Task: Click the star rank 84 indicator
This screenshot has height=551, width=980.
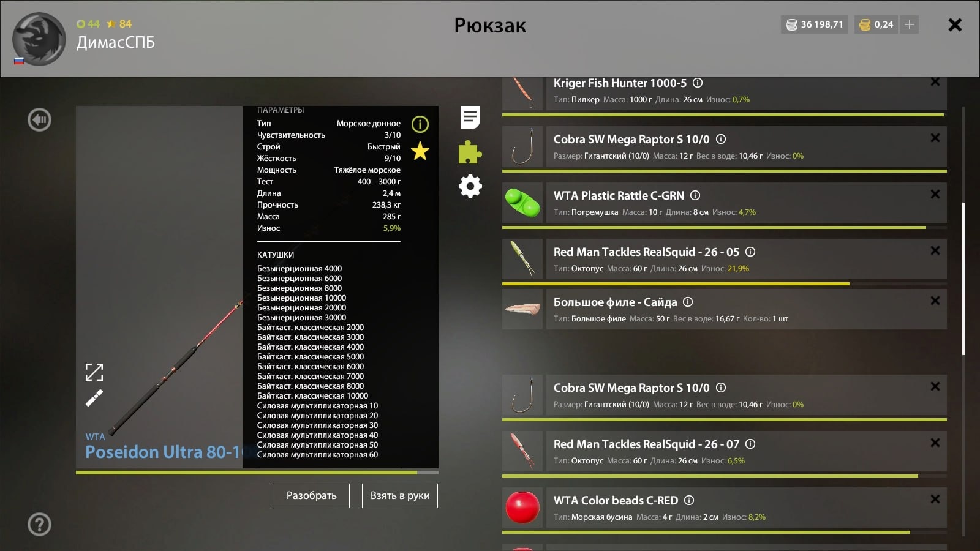Action: [x=119, y=24]
